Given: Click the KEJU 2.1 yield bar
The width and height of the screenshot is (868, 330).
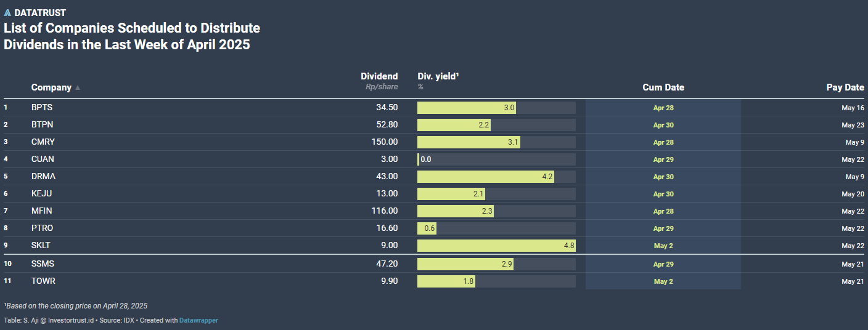Looking at the screenshot, I should [451, 194].
